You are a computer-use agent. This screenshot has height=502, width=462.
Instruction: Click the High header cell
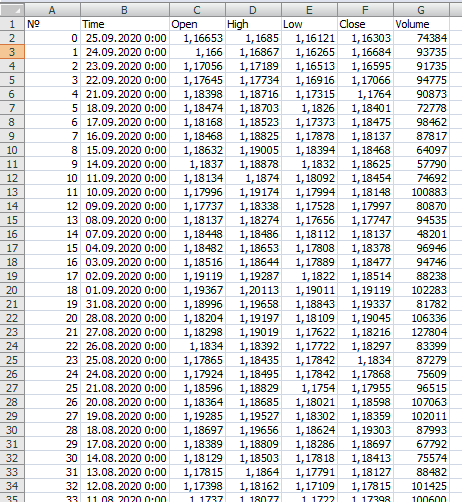coord(253,24)
